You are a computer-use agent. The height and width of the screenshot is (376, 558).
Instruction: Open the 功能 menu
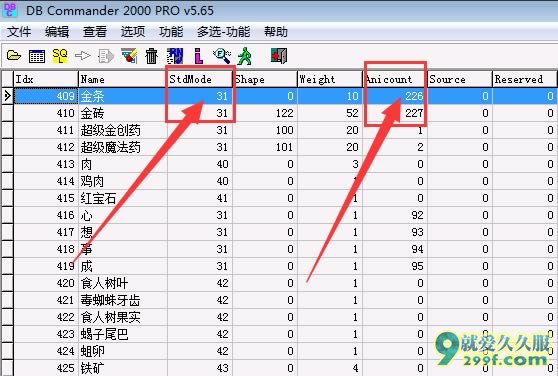coord(171,32)
